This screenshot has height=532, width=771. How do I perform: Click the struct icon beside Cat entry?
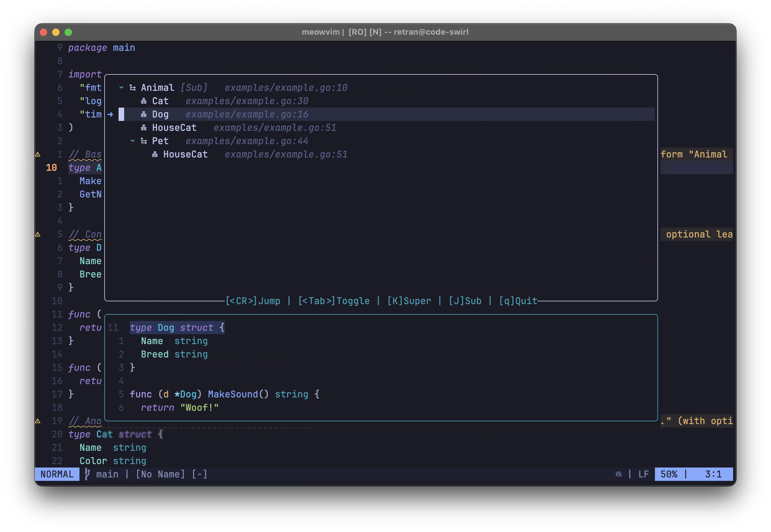pos(143,101)
